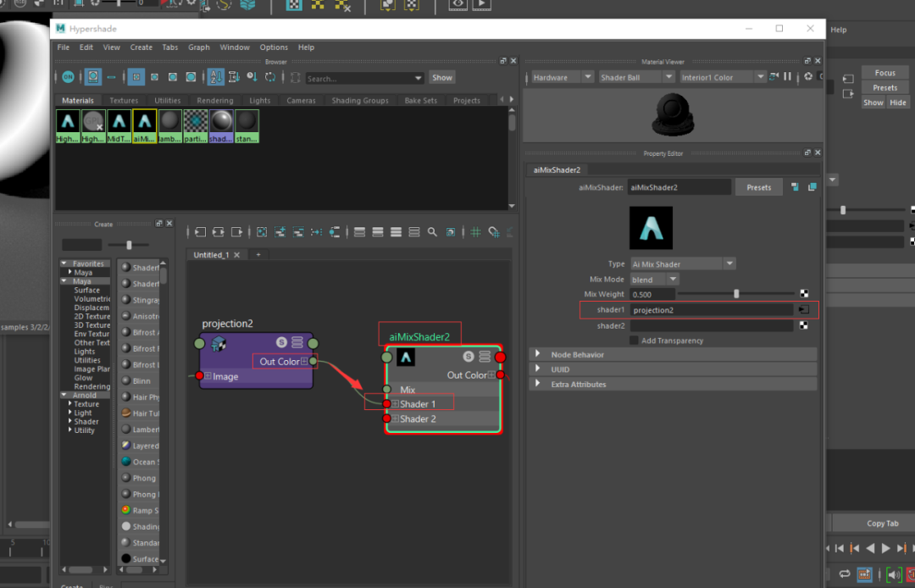Click the checker map button beside Mix Weight
Image resolution: width=915 pixels, height=588 pixels.
804,294
